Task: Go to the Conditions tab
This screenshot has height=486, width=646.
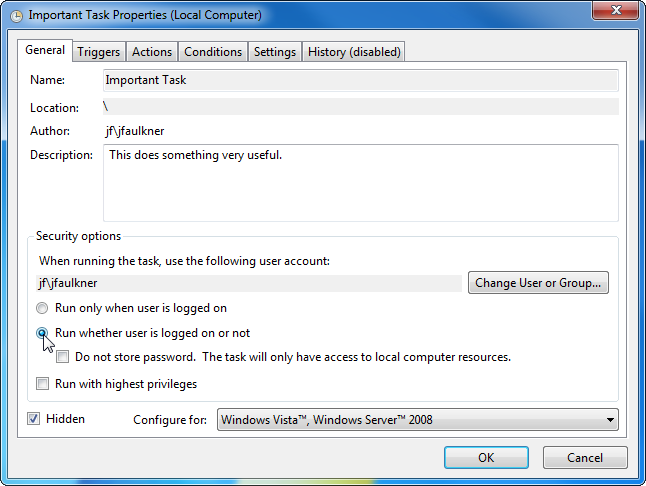Action: point(213,52)
